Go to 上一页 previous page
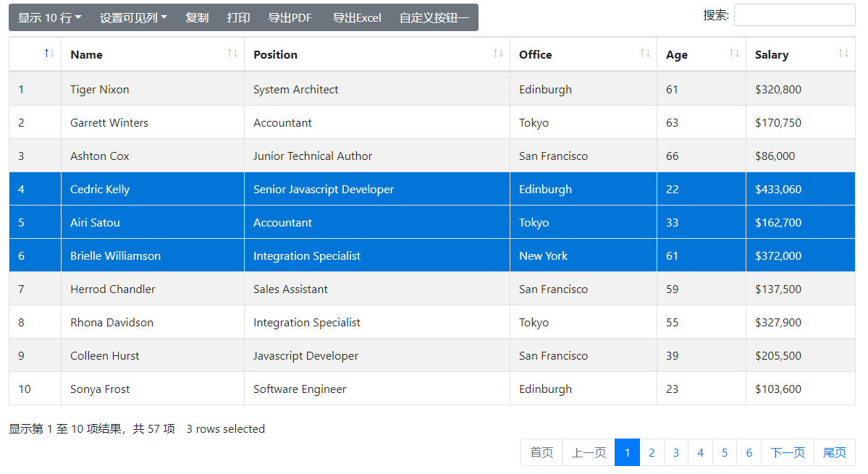The height and width of the screenshot is (474, 868). pos(589,452)
